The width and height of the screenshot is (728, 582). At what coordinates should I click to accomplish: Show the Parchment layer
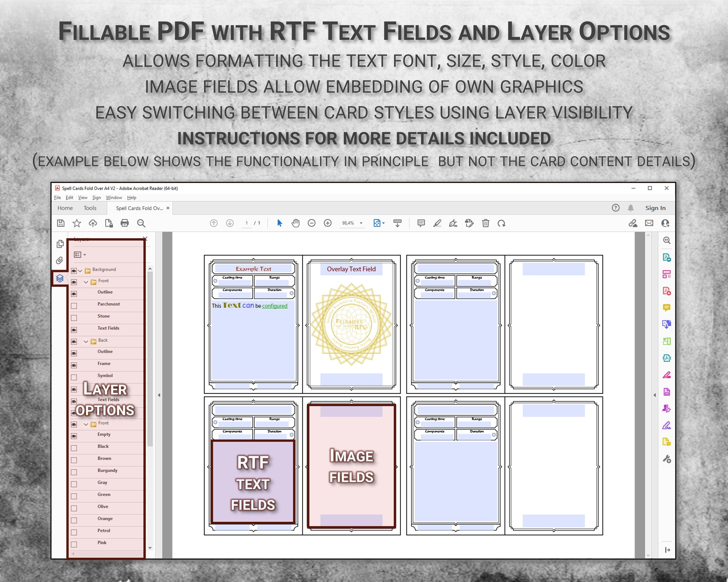click(74, 306)
